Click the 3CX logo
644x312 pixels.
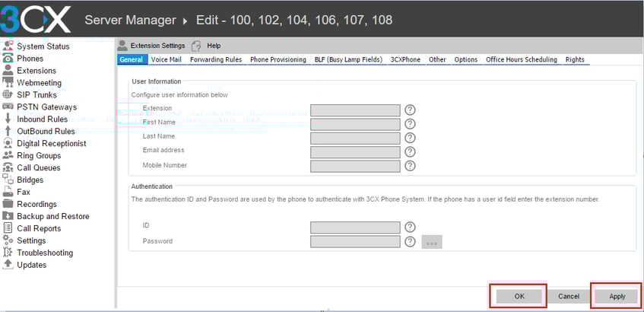tap(35, 19)
